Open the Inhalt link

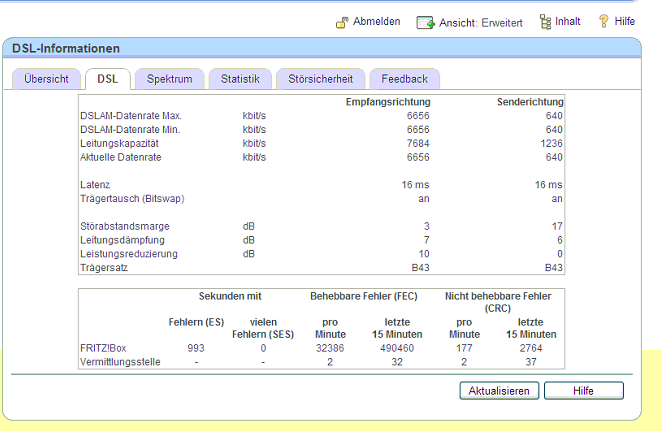(x=567, y=22)
